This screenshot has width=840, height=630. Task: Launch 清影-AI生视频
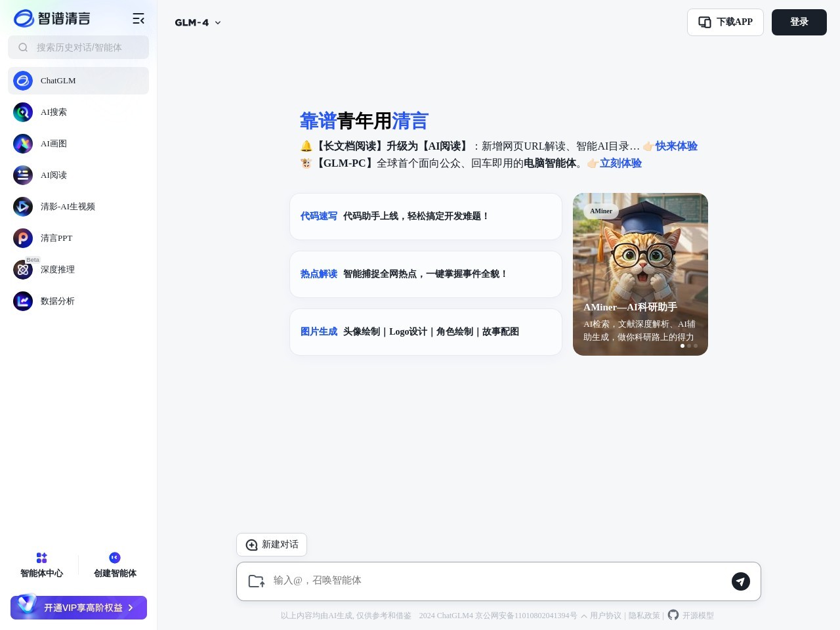pyautogui.click(x=68, y=207)
